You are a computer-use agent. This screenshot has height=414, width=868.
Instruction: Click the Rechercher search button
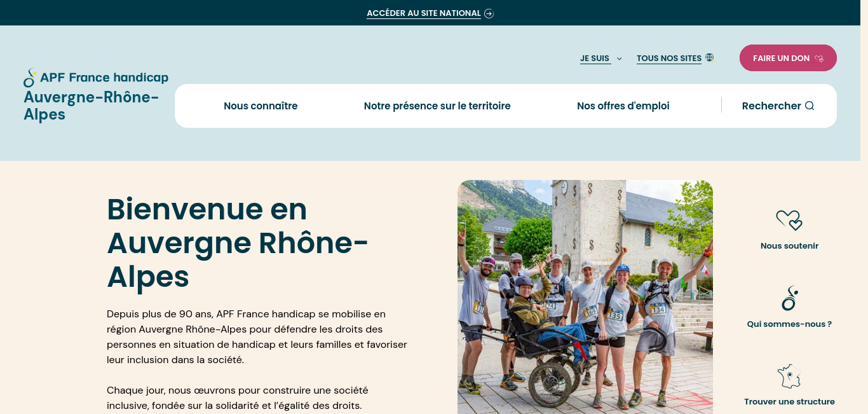(x=778, y=106)
